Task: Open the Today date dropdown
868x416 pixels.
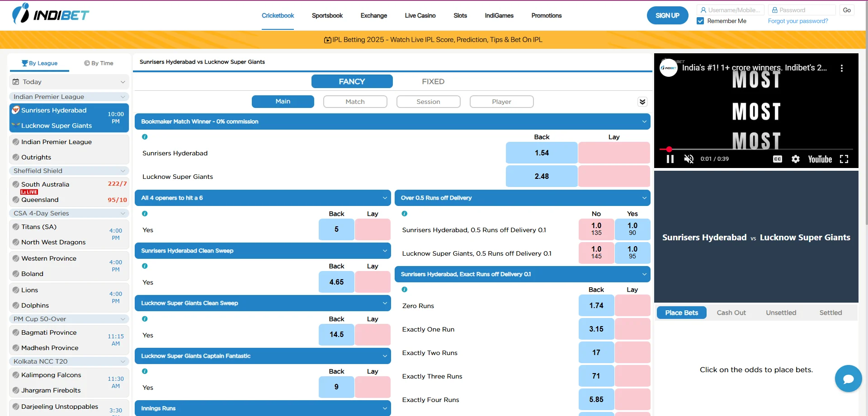Action: click(69, 82)
